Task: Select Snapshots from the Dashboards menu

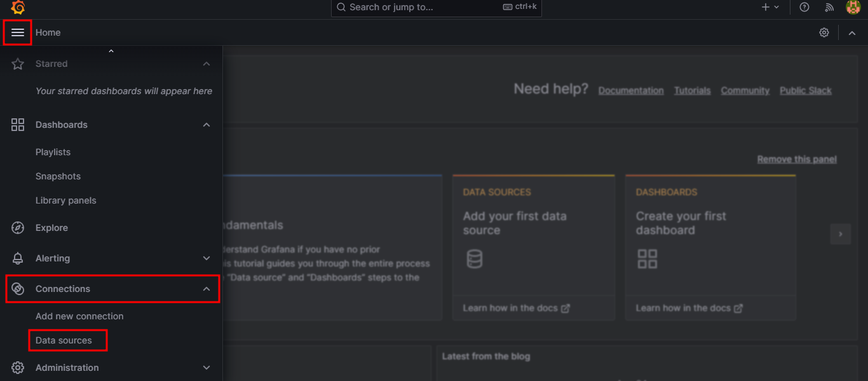Action: (x=58, y=176)
